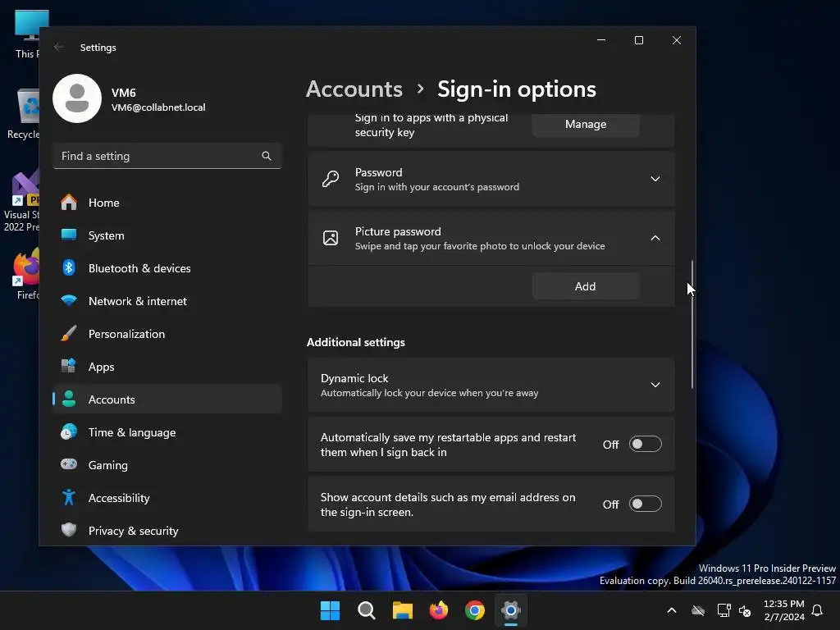Open the notification bell in system tray
840x630 pixels.
[818, 610]
